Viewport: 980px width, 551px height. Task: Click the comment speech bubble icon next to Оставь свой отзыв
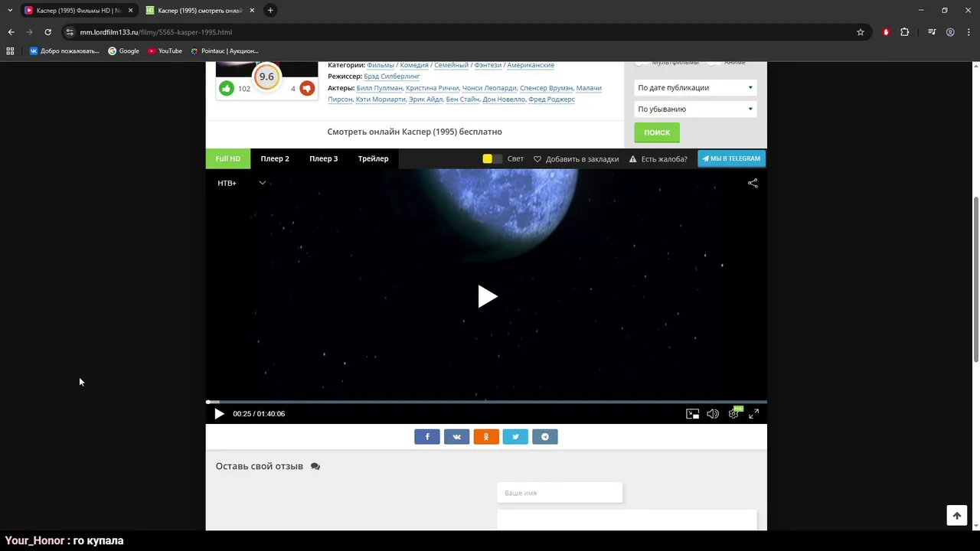pyautogui.click(x=315, y=467)
